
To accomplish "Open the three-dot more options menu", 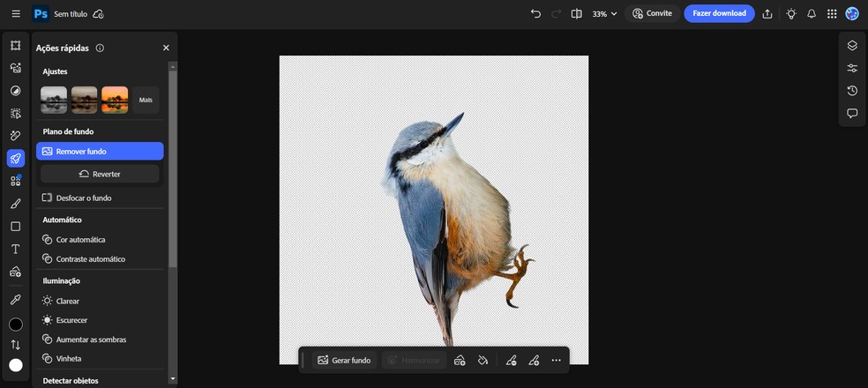I will [x=556, y=360].
